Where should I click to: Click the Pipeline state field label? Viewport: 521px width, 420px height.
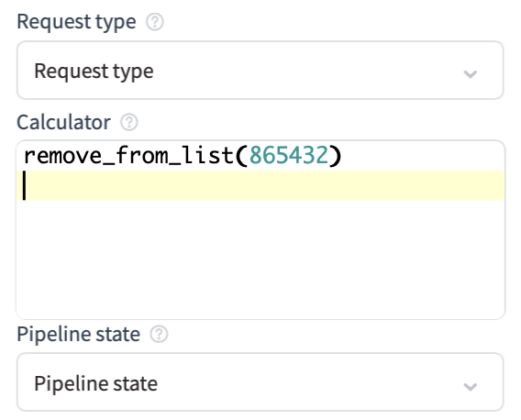tap(79, 335)
